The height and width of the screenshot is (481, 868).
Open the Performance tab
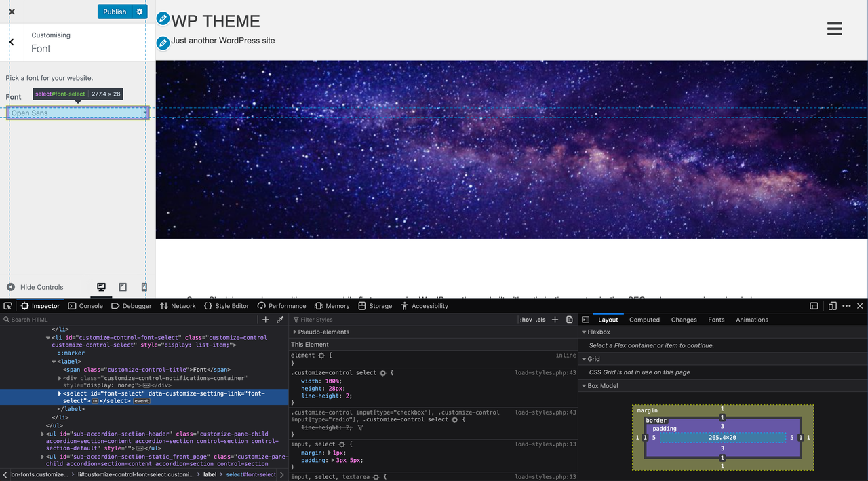point(281,306)
